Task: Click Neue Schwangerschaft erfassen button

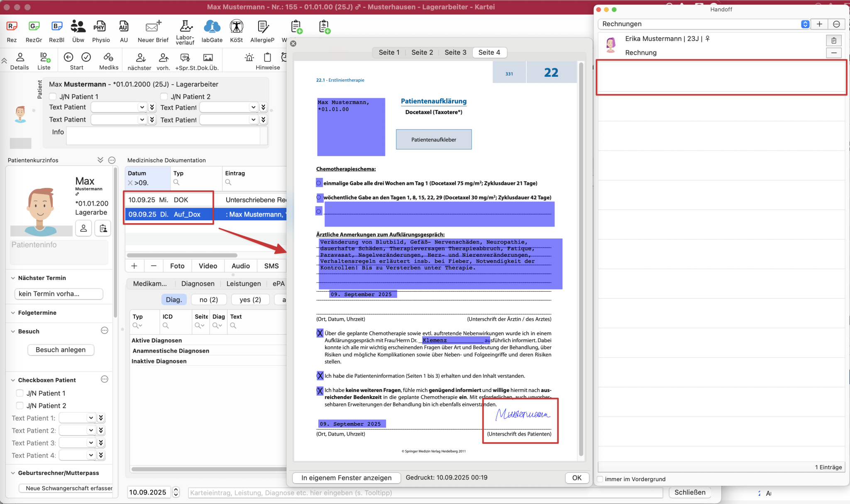Action: click(x=67, y=488)
